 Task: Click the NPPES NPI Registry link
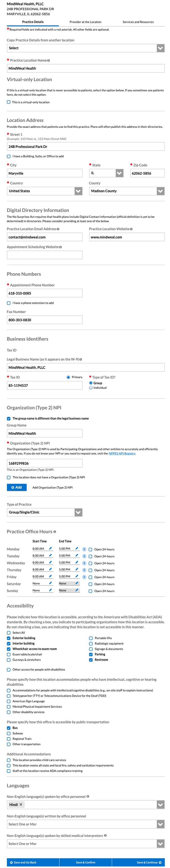click(x=122, y=454)
